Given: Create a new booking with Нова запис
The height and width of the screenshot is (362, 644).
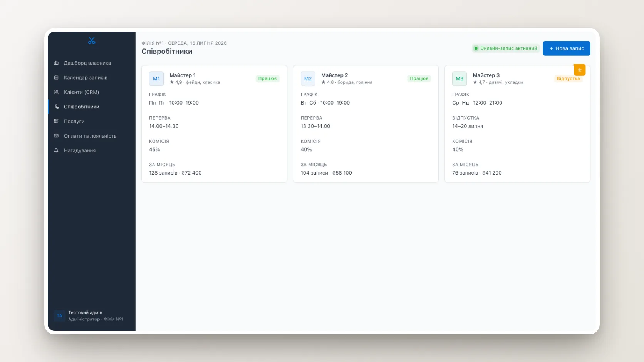Looking at the screenshot, I should (566, 48).
